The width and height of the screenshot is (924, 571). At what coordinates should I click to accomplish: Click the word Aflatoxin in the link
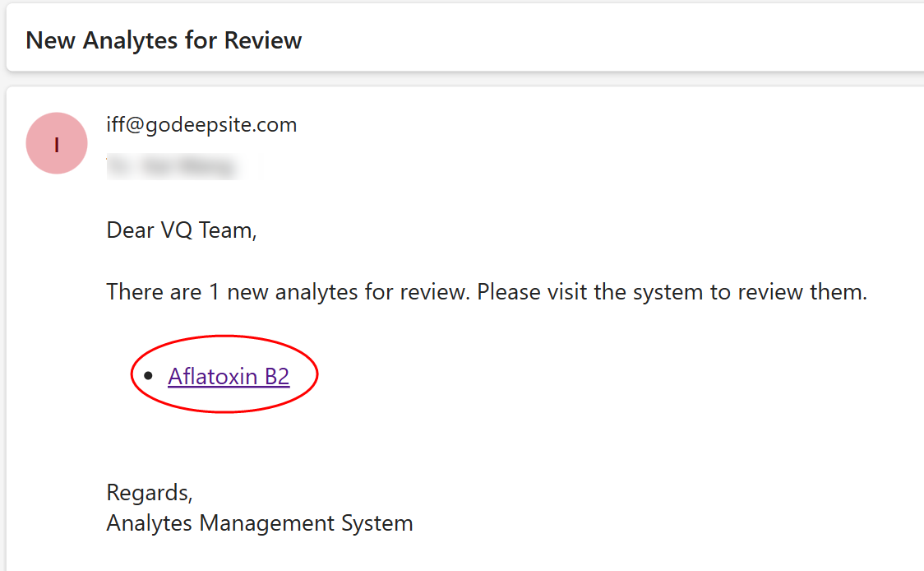point(212,376)
